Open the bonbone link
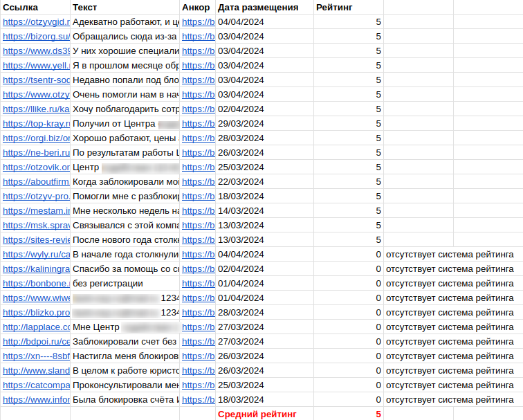Screen dimensions: 523x420 pos(36,284)
